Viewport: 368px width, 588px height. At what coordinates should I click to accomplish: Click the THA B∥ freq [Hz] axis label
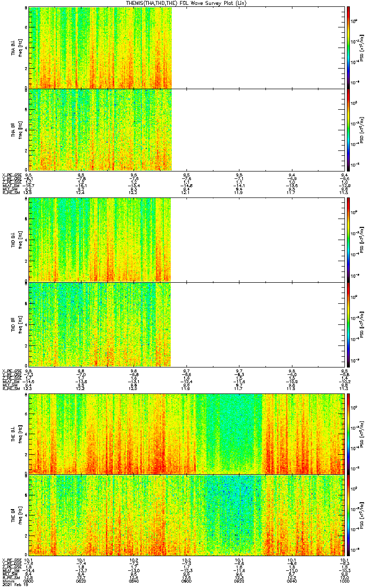(x=20, y=130)
